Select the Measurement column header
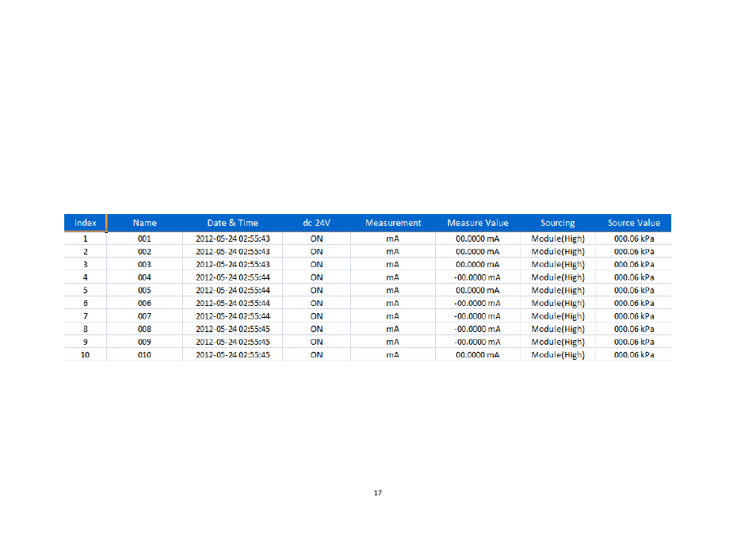 [x=393, y=223]
